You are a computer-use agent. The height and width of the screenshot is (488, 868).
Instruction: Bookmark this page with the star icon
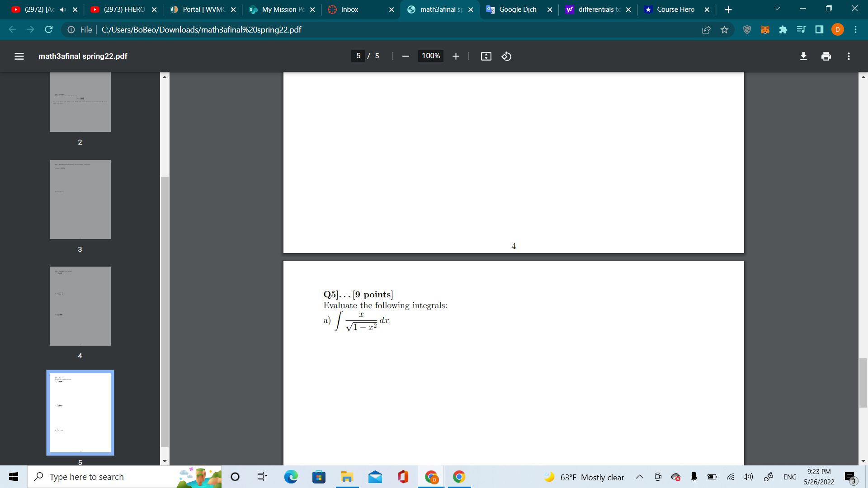coord(725,29)
